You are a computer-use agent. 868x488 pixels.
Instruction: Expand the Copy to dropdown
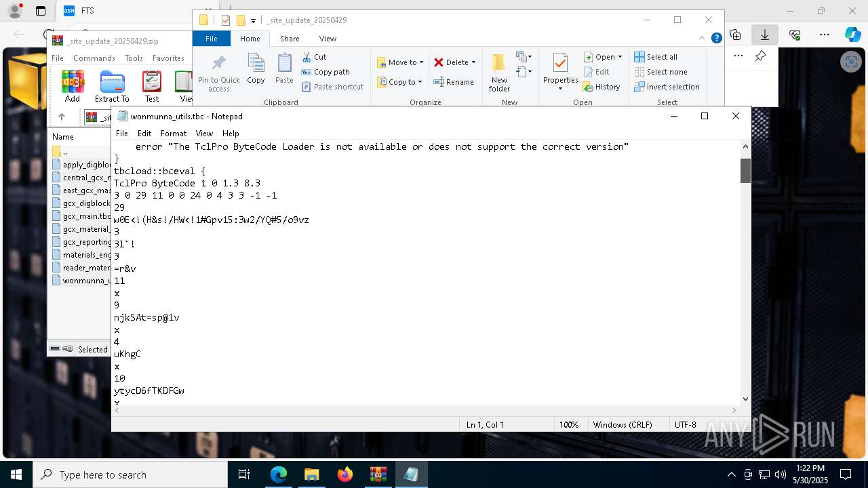420,82
